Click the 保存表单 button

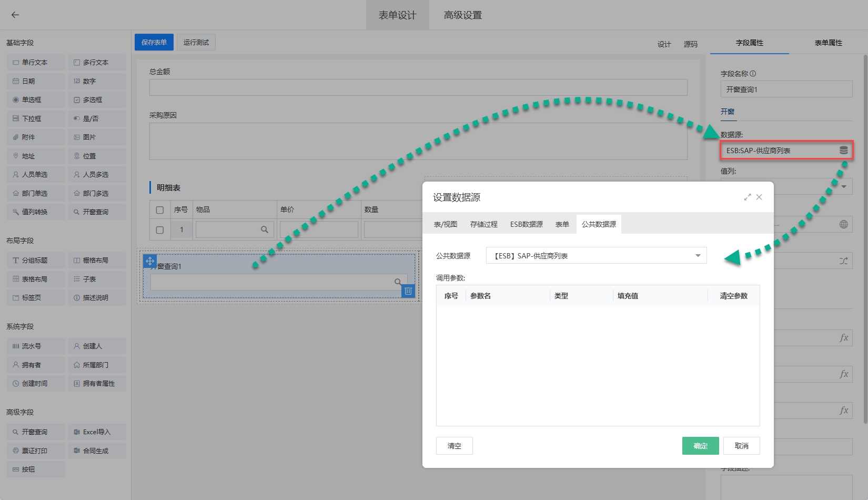coord(154,43)
